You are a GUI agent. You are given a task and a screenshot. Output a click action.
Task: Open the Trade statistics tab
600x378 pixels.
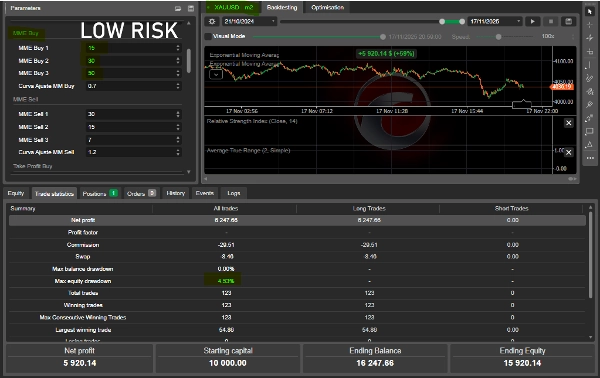click(54, 194)
